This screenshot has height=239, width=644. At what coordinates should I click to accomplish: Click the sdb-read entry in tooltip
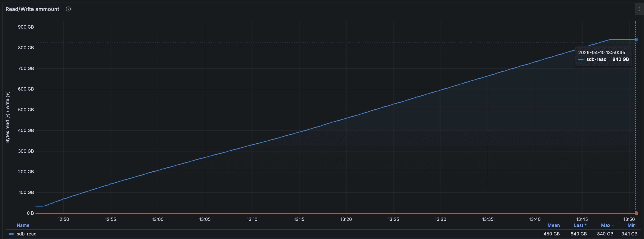(x=596, y=59)
